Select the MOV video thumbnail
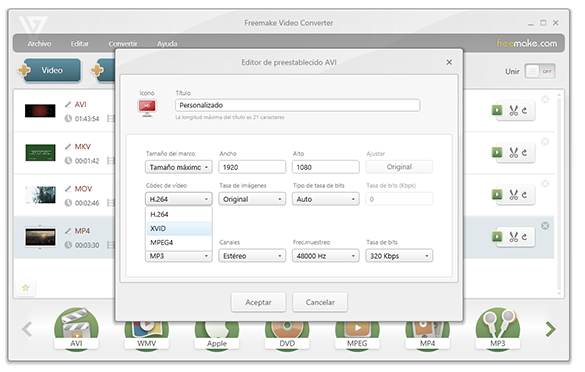Image resolution: width=585 pixels, height=372 pixels. pyautogui.click(x=40, y=195)
